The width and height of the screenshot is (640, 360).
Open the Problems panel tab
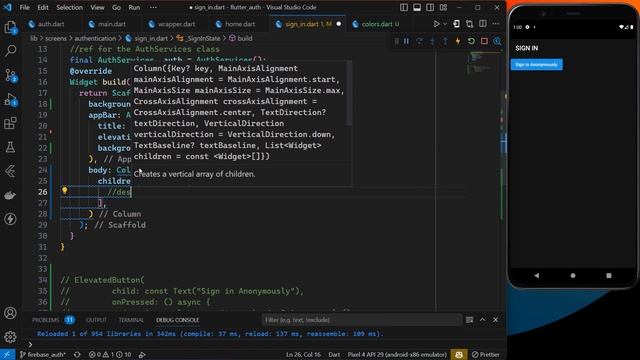[x=45, y=320]
